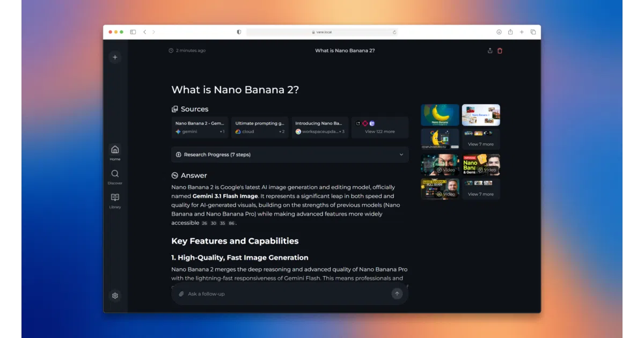The width and height of the screenshot is (644, 338).
Task: Open the Google banana painter image thumbnail
Action: point(440,139)
